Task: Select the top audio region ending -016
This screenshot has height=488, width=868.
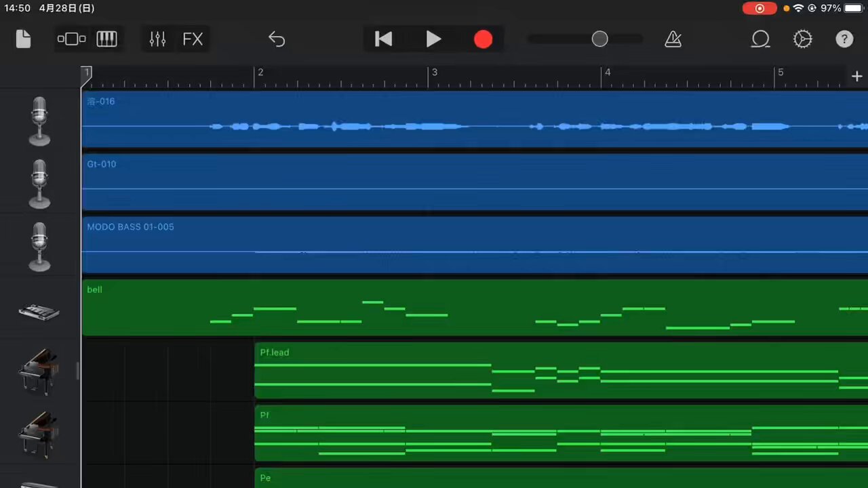Action: coord(475,119)
